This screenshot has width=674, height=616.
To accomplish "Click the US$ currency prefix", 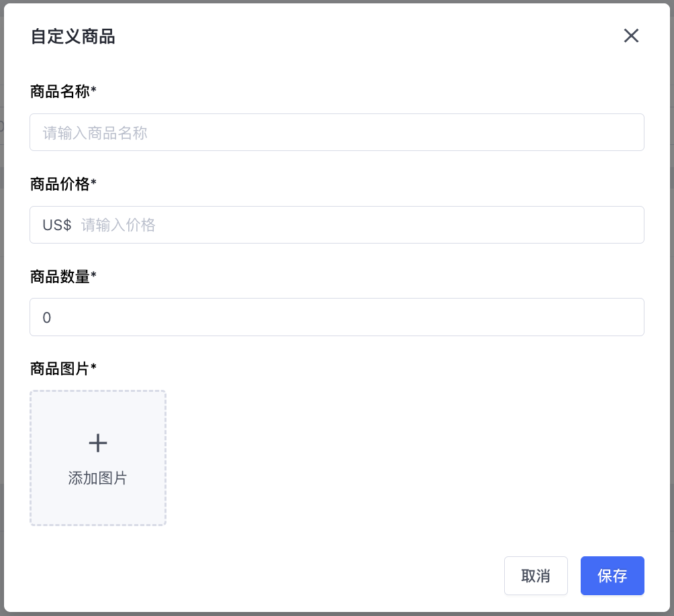I will [x=57, y=225].
